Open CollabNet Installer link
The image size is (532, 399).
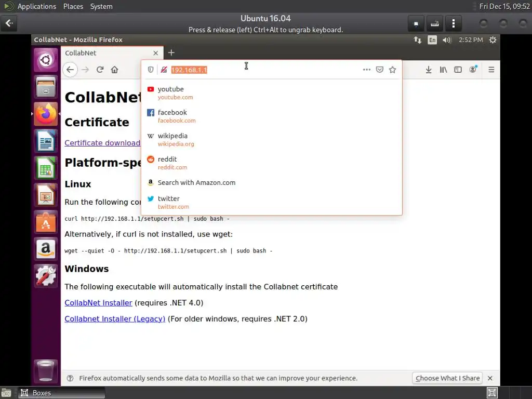[98, 303]
